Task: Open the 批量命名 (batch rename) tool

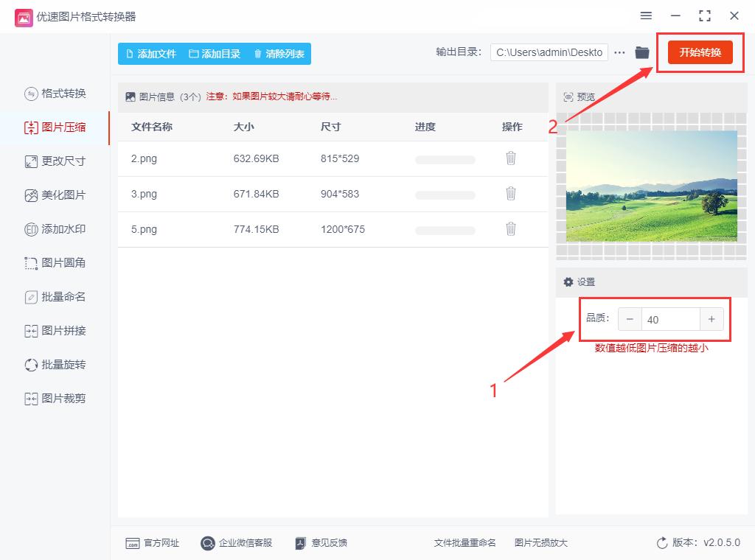Action: [x=55, y=296]
